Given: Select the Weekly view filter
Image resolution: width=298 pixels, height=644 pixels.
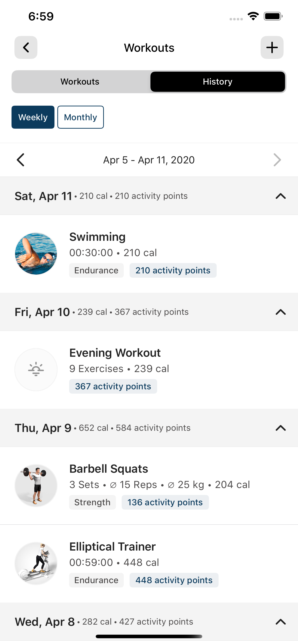Looking at the screenshot, I should [x=33, y=117].
